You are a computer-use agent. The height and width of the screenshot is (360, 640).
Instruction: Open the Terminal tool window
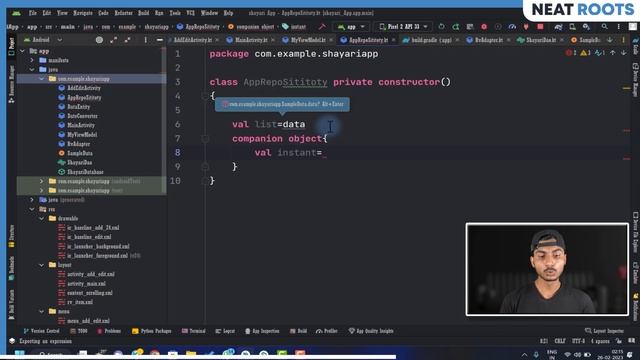pos(193,331)
